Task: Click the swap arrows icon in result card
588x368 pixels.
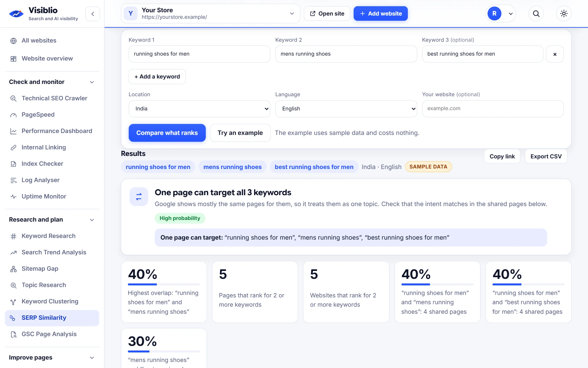Action: tap(139, 197)
